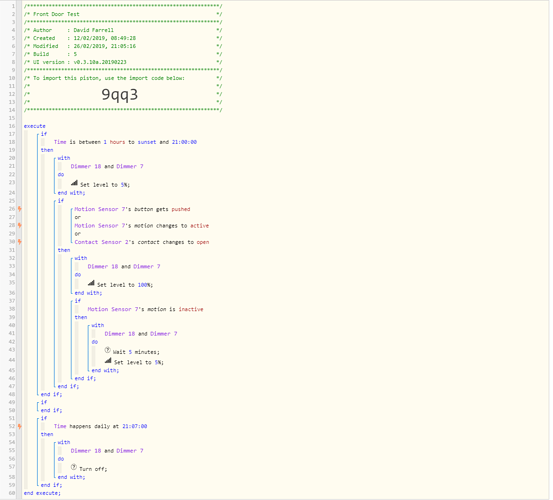Screen dimensions: 553x500
Task: Click the empty 'if' statement on line 49
Action: [x=44, y=402]
